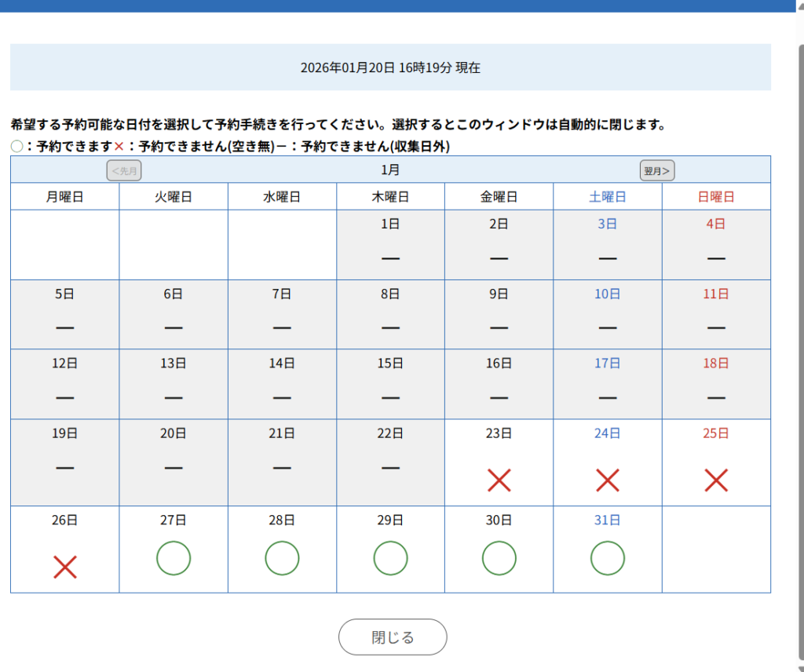Screen dimensions: 804x672
Task: Select the available circle on January 28
Action: (x=282, y=558)
